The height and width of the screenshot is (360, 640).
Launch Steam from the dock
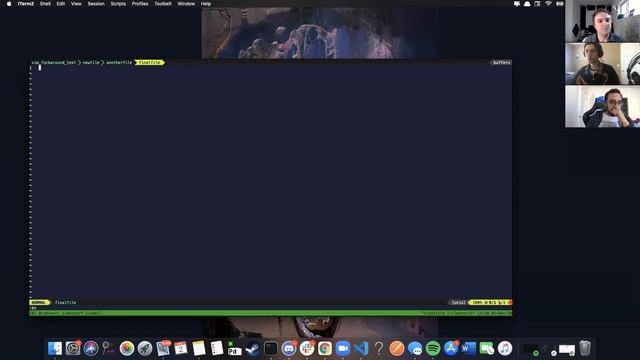coord(253,348)
